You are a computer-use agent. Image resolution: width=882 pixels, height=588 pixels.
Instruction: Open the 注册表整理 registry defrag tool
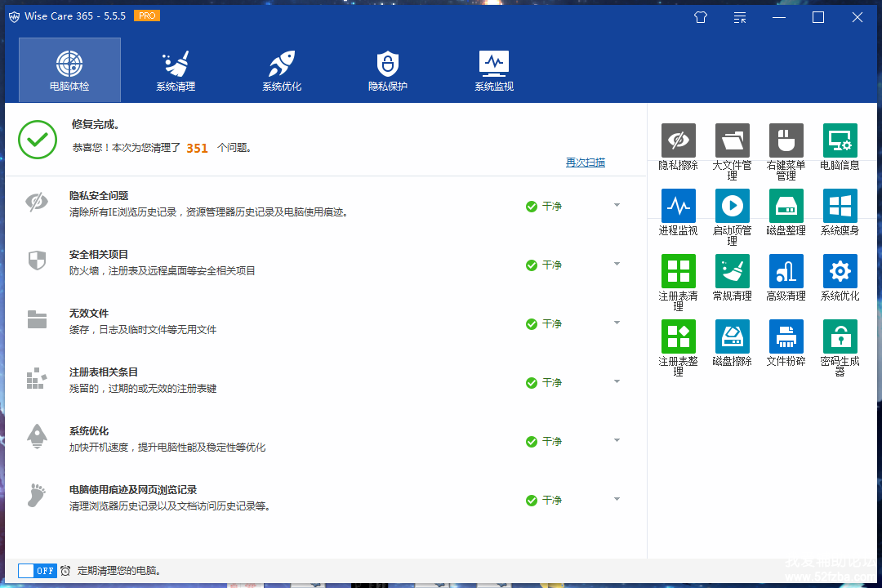[679, 336]
